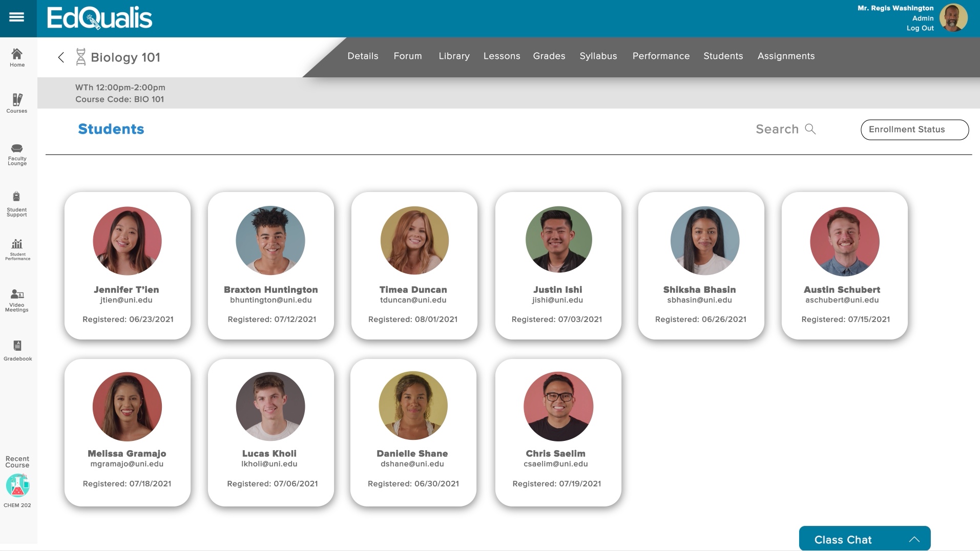Open the Syllabus tab
980x551 pixels.
pyautogui.click(x=597, y=56)
